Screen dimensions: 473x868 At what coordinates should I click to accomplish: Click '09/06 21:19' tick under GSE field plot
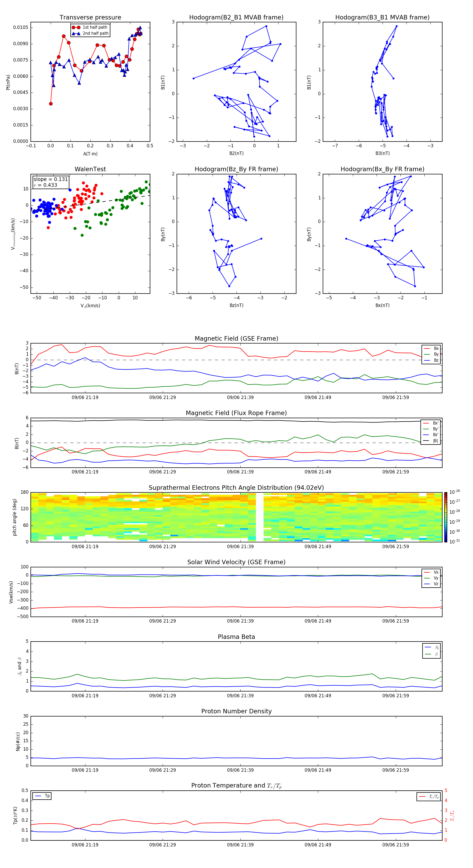pyautogui.click(x=85, y=397)
